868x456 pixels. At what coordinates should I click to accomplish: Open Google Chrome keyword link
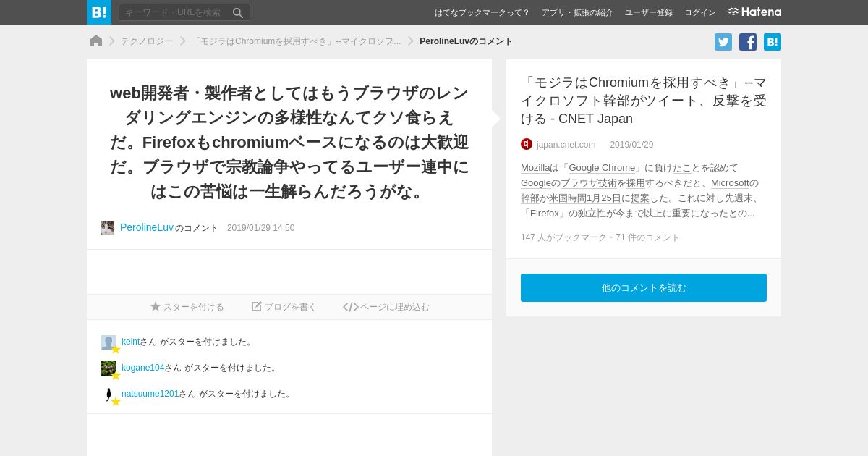pyautogui.click(x=602, y=168)
